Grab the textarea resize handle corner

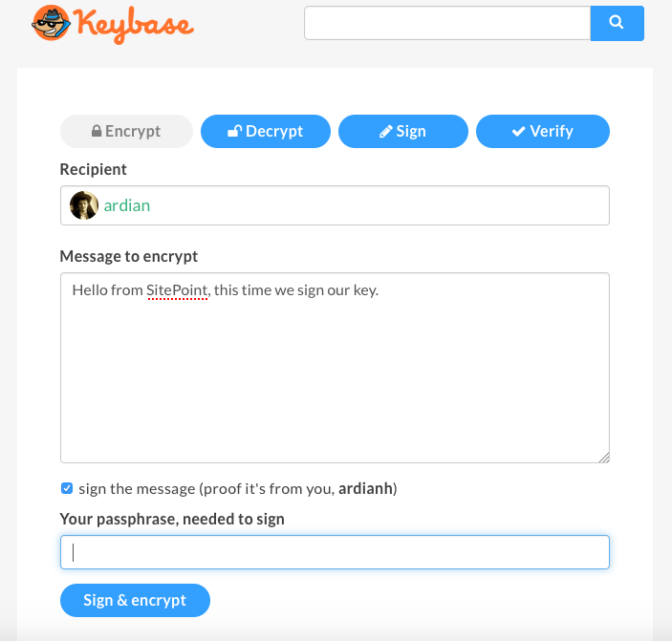coord(604,458)
